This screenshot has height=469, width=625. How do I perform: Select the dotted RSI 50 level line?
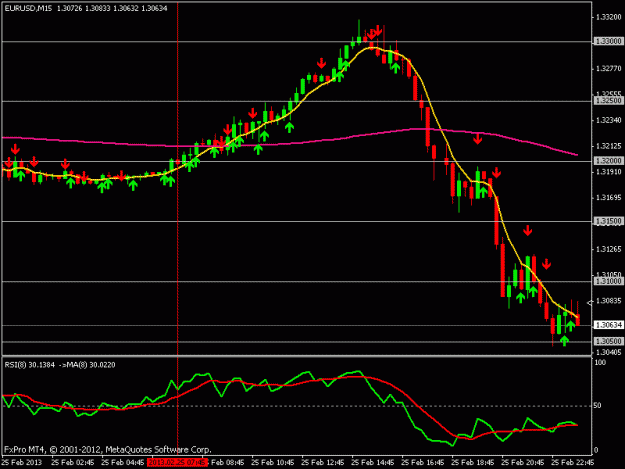(297, 406)
